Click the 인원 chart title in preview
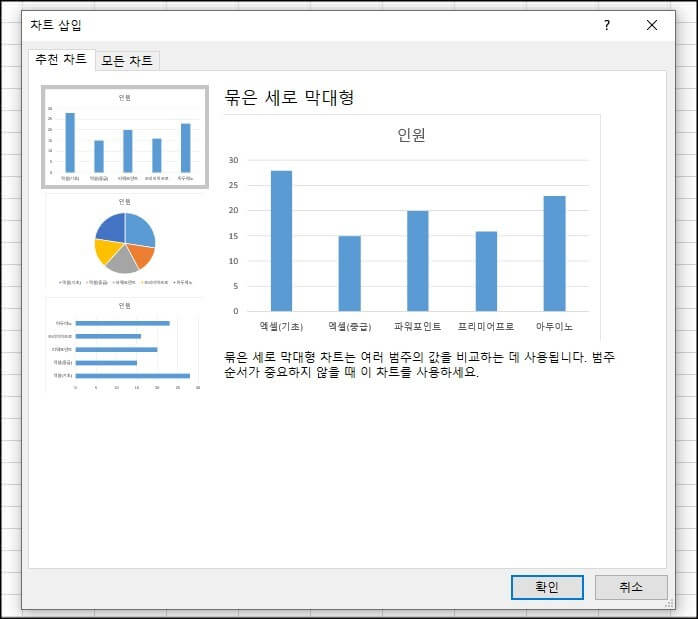The image size is (698, 619). [411, 134]
